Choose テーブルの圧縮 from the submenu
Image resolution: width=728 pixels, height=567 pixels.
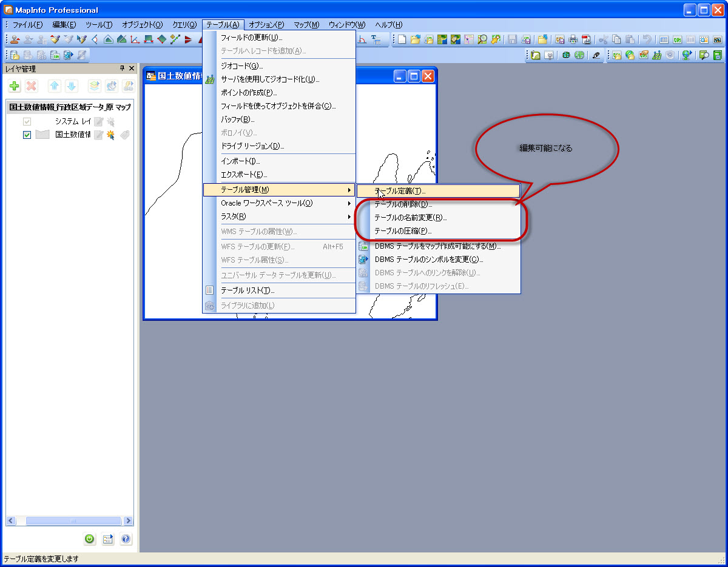[x=438, y=231]
